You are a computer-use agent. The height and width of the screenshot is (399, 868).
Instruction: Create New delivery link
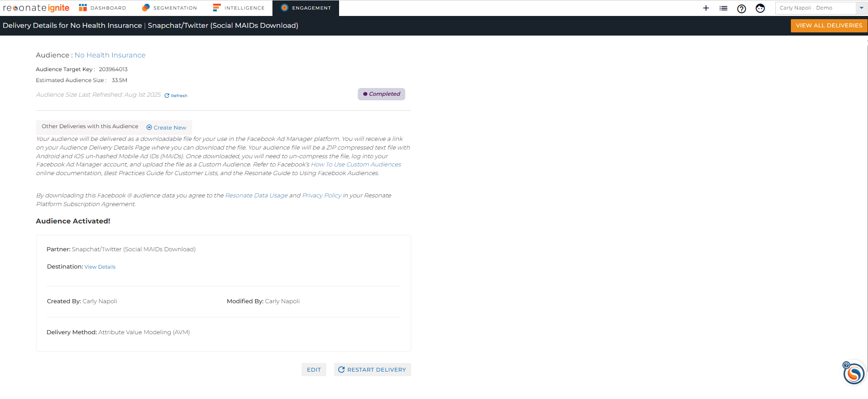167,128
